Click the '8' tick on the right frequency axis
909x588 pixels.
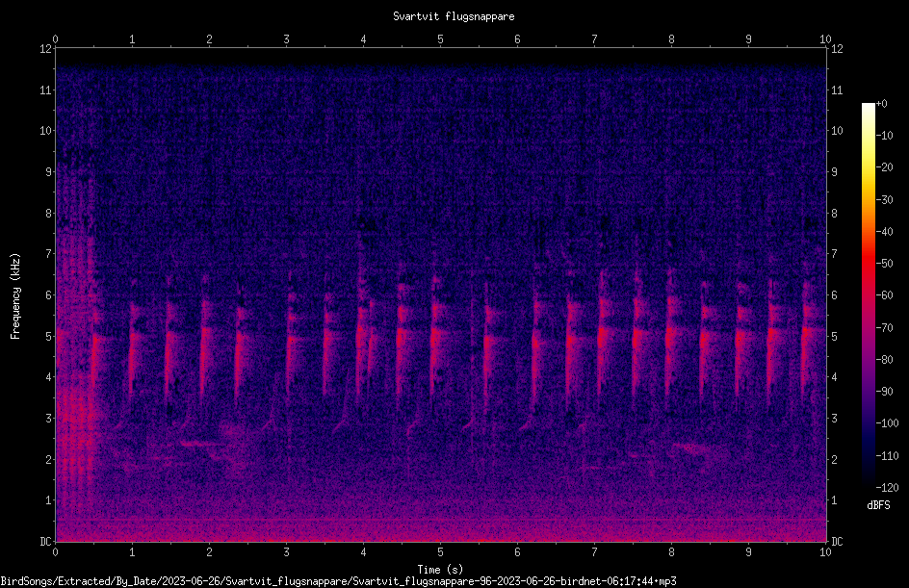tap(834, 214)
